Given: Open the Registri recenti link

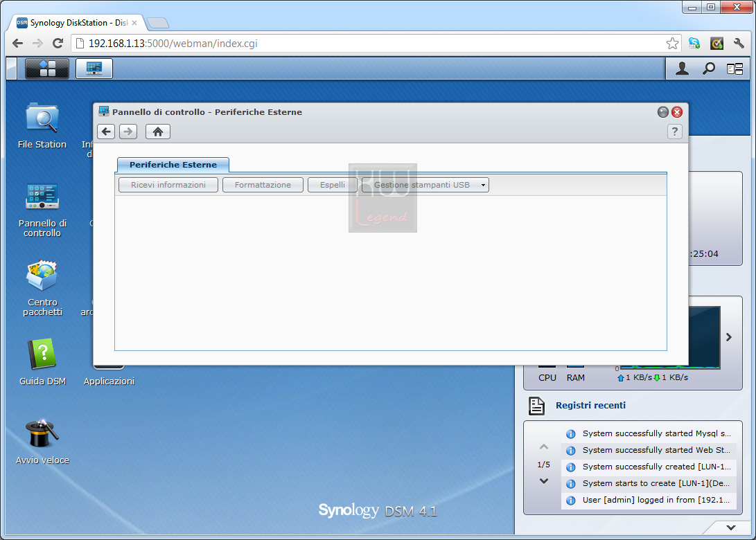Looking at the screenshot, I should [x=590, y=406].
